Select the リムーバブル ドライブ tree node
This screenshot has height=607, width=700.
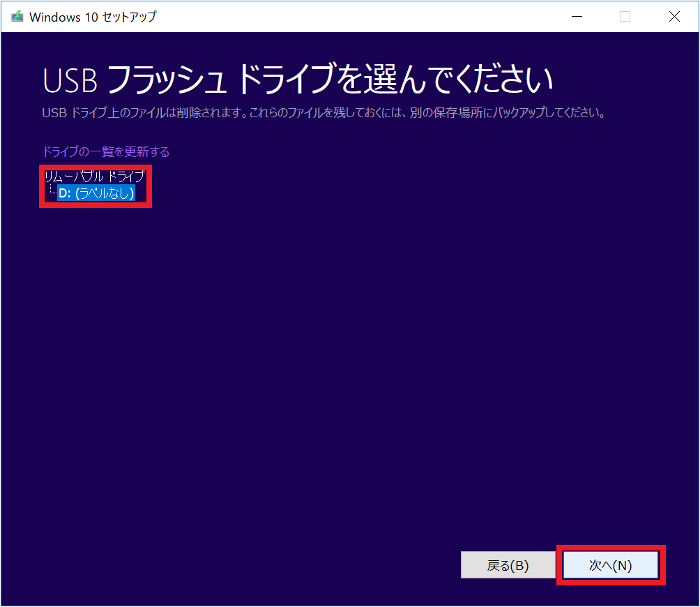[94, 177]
